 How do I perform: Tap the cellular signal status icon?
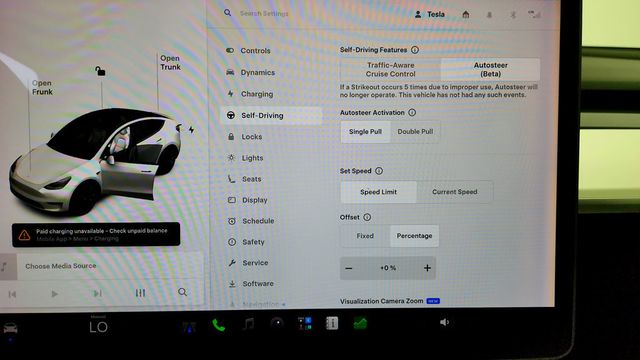pos(534,15)
